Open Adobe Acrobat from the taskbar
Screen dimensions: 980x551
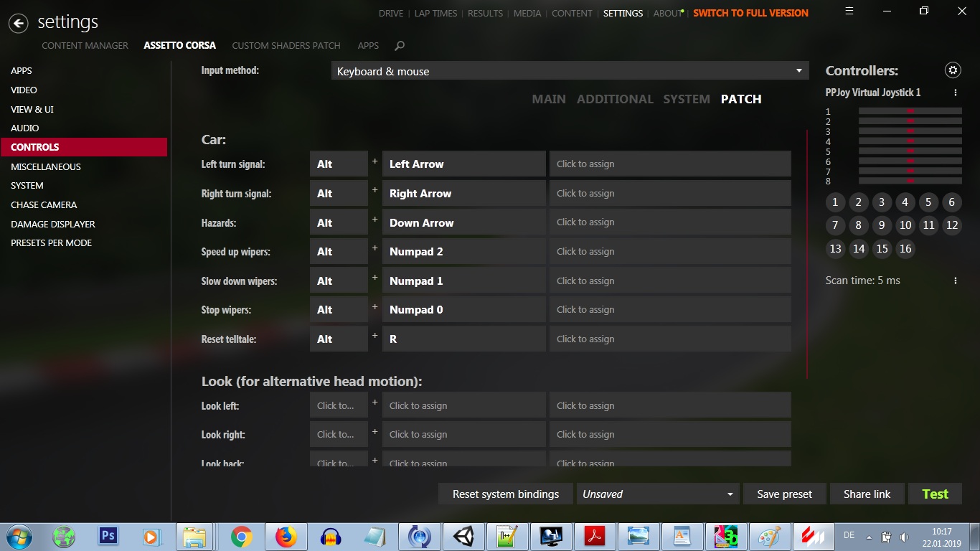tap(595, 537)
